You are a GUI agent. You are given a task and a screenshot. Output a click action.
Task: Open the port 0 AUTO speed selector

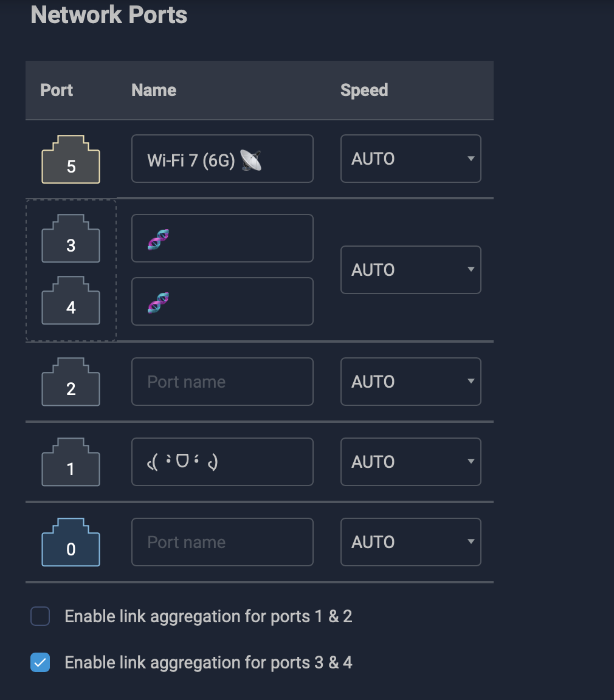410,542
